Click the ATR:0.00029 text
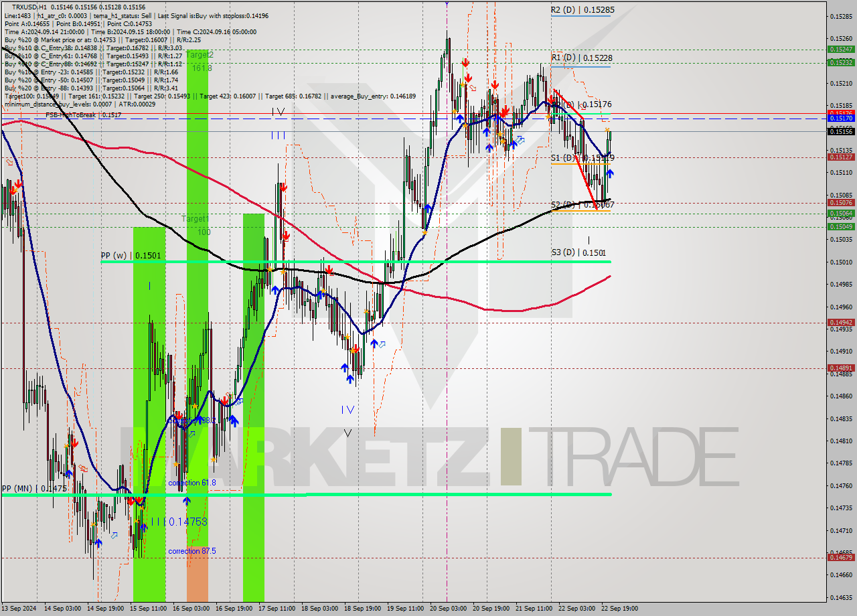The width and height of the screenshot is (857, 616). pyautogui.click(x=137, y=104)
